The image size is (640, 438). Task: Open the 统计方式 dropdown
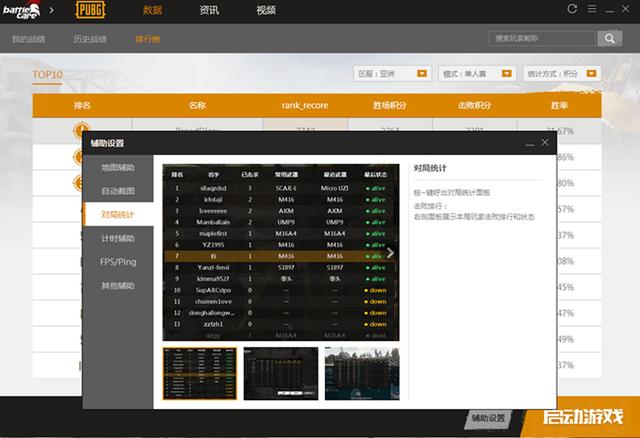(x=594, y=74)
